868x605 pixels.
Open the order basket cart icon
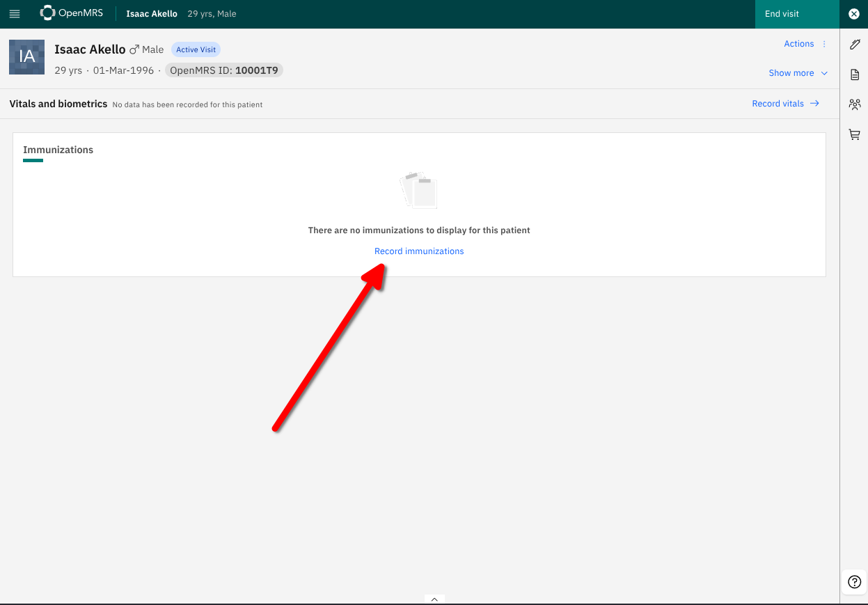click(855, 134)
